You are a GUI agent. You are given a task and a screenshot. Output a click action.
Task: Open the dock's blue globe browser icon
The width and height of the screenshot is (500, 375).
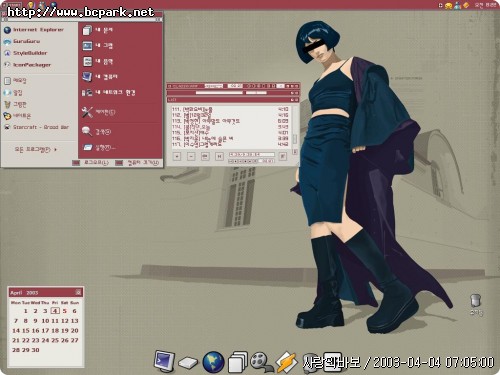[x=213, y=362]
